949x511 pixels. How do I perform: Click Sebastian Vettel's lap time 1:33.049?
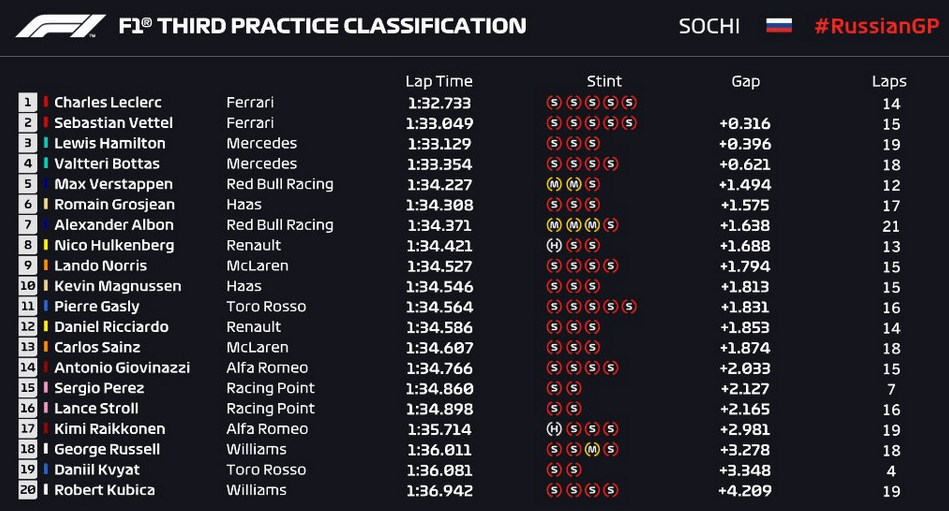(439, 123)
